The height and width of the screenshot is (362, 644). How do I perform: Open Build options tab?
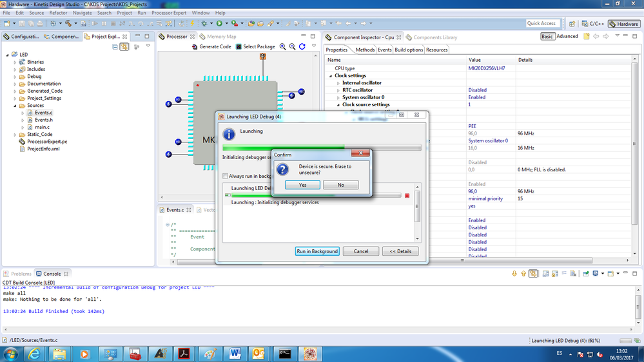click(x=409, y=50)
